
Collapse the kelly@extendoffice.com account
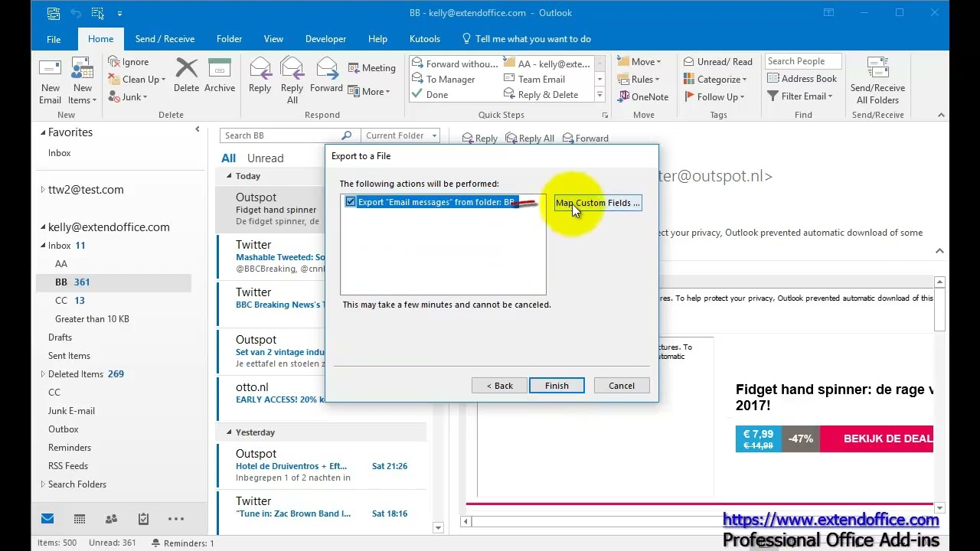43,227
